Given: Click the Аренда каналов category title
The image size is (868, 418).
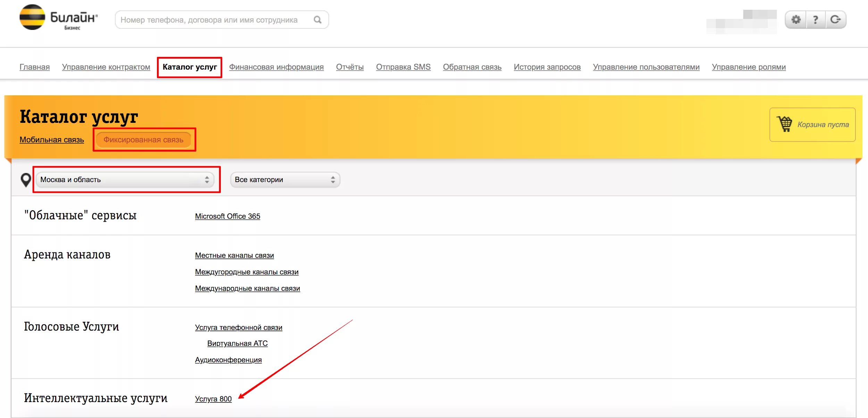Looking at the screenshot, I should (x=67, y=255).
